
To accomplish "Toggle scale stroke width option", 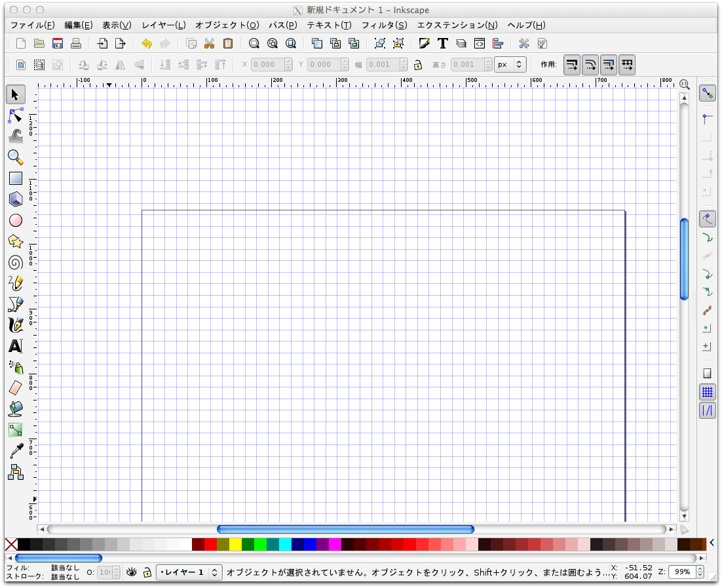I will tap(572, 64).
